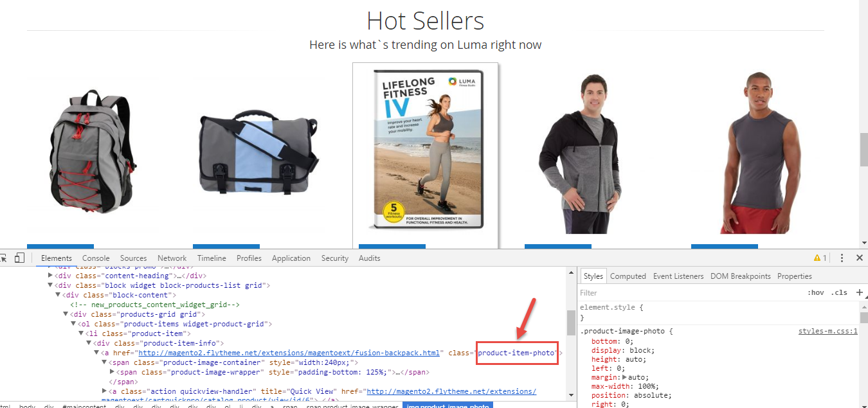Open the quickview-handler href URL link
The image size is (868, 408).
[x=451, y=391]
